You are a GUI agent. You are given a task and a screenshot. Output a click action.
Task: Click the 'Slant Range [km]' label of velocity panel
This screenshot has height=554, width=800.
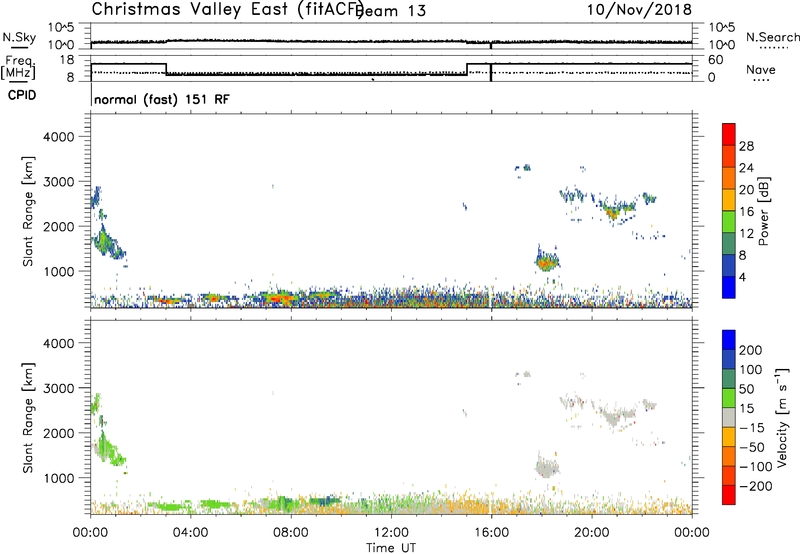pyautogui.click(x=28, y=418)
